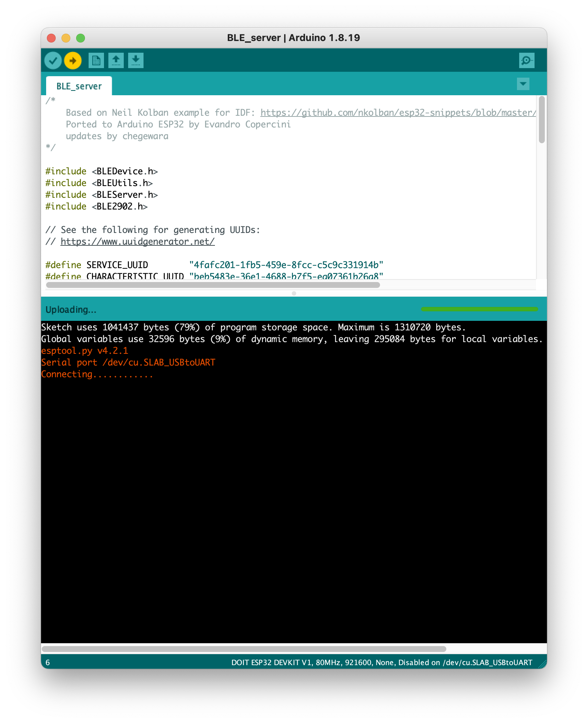Click the editor vertical scrollbar thumb
588x723 pixels.
tap(542, 119)
